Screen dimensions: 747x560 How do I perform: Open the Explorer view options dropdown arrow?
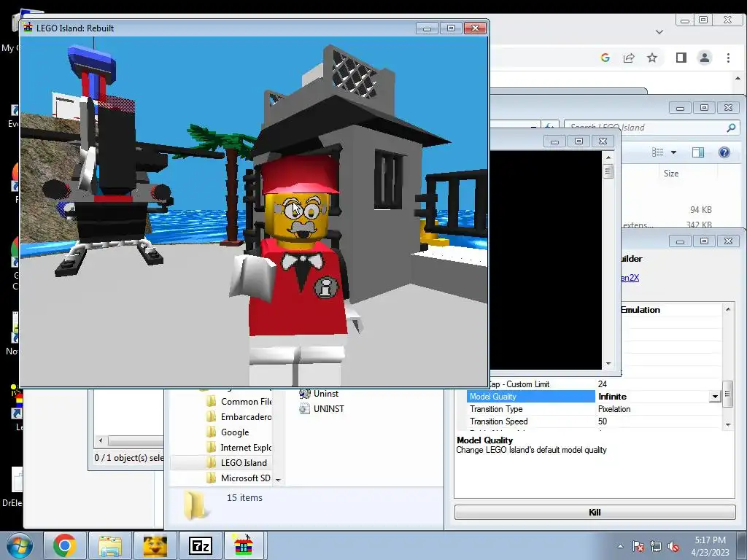(673, 152)
